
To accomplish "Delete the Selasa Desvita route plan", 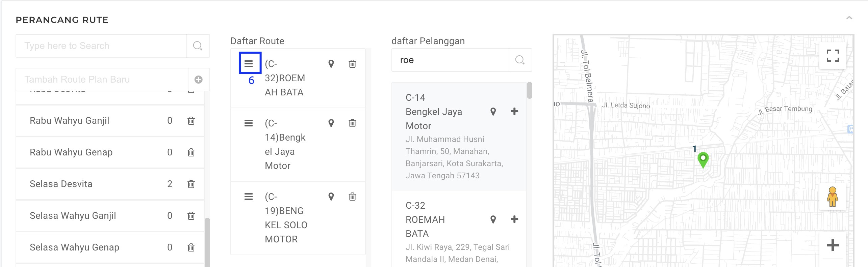I will click(191, 184).
